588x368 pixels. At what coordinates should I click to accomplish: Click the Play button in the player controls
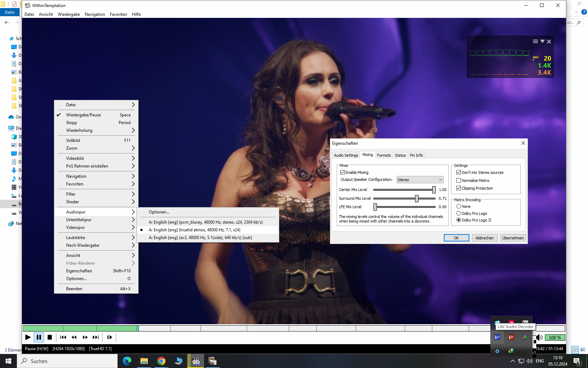pyautogui.click(x=28, y=337)
